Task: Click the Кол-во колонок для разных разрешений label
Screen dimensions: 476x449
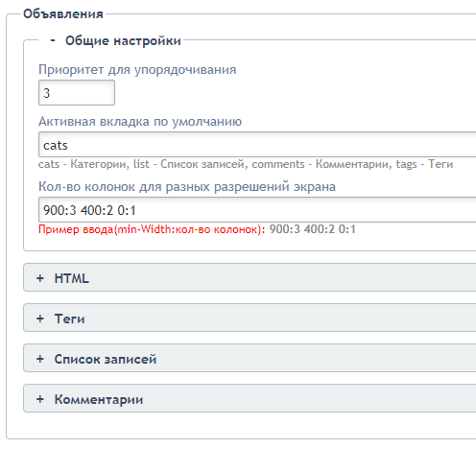Action: (x=187, y=187)
